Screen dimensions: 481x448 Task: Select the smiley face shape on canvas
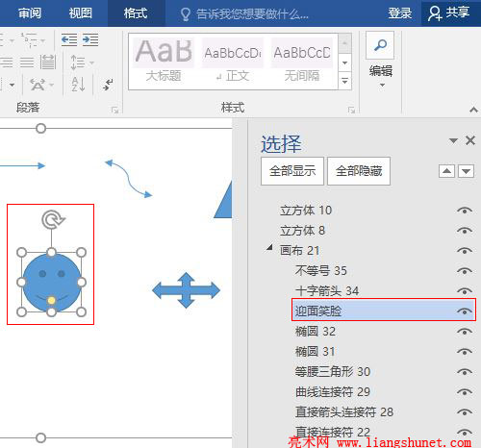pos(52,283)
